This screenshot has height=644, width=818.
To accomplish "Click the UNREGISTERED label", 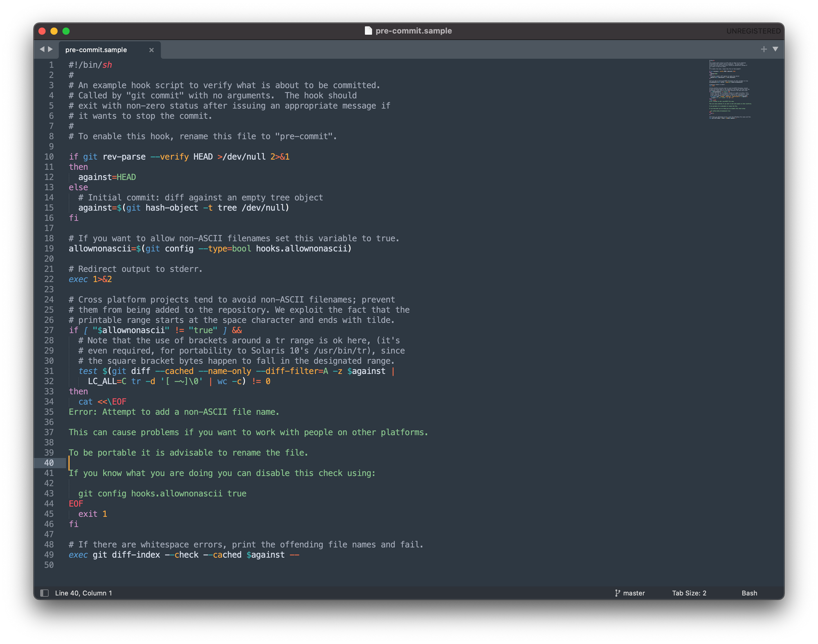I will point(753,31).
